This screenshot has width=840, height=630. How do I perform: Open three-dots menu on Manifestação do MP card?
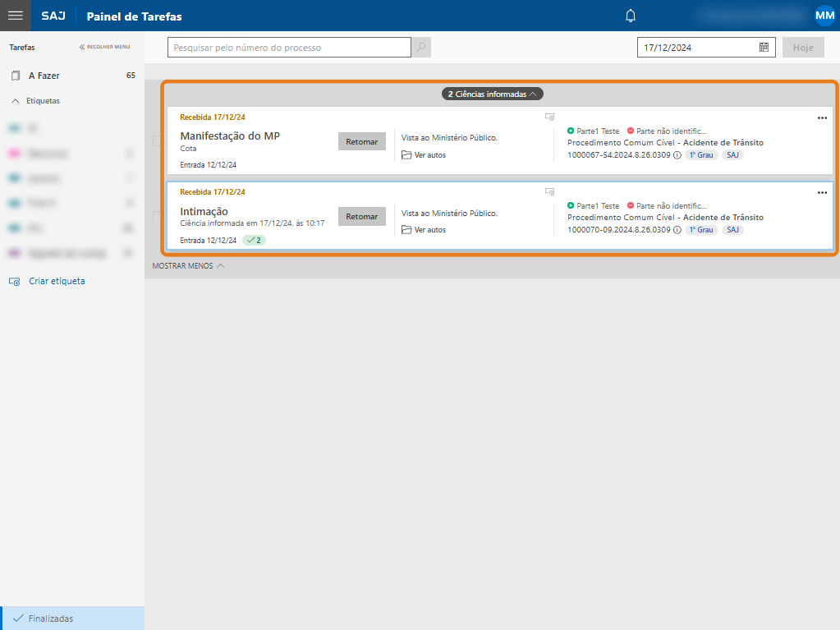click(x=822, y=118)
